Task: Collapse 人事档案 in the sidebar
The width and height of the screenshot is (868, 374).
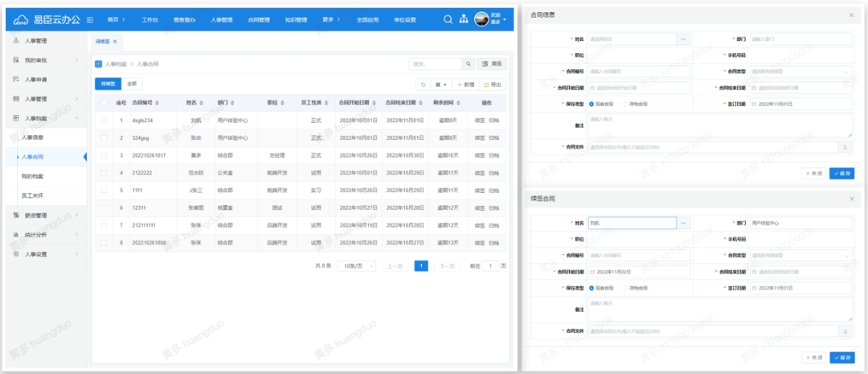Action: point(76,118)
